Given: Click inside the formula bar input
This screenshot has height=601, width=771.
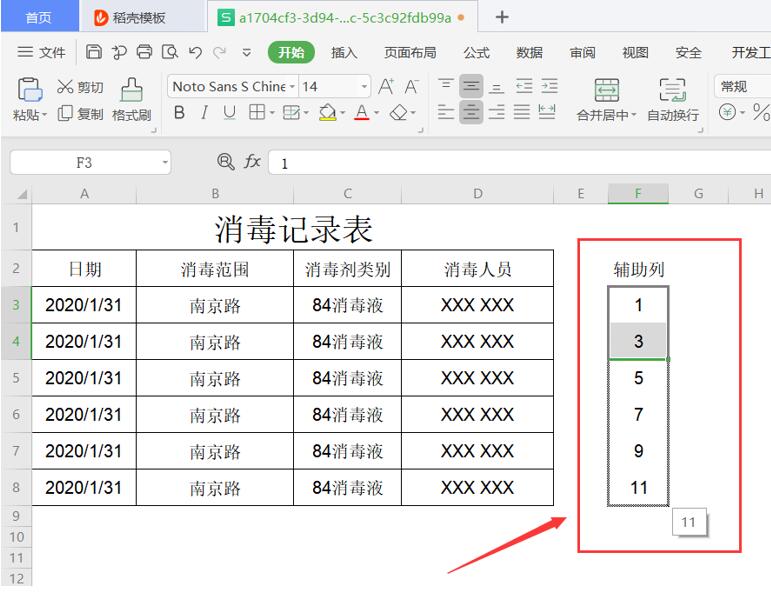Looking at the screenshot, I should pos(520,163).
